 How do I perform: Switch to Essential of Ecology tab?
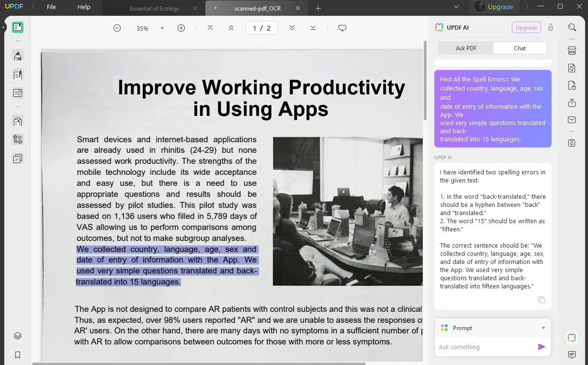[x=155, y=8]
